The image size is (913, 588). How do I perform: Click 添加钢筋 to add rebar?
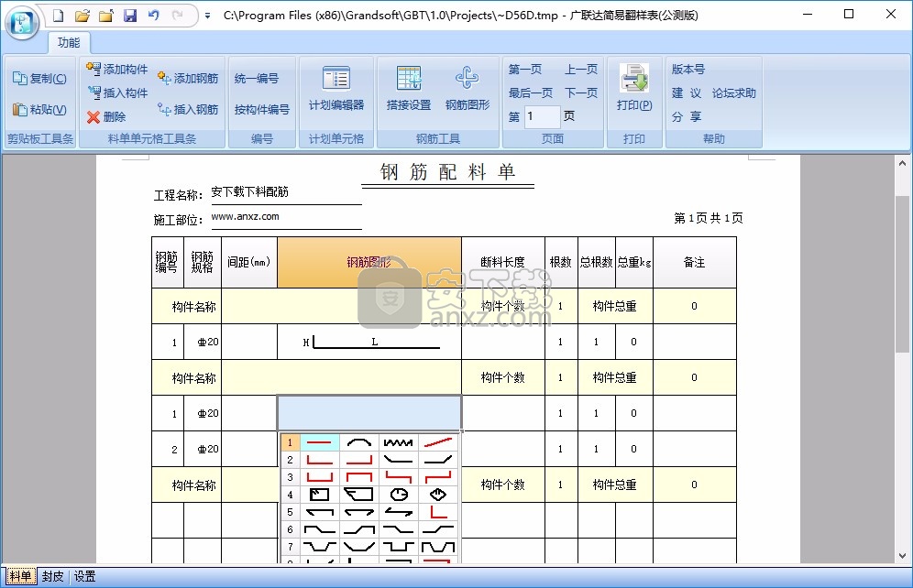[188, 78]
